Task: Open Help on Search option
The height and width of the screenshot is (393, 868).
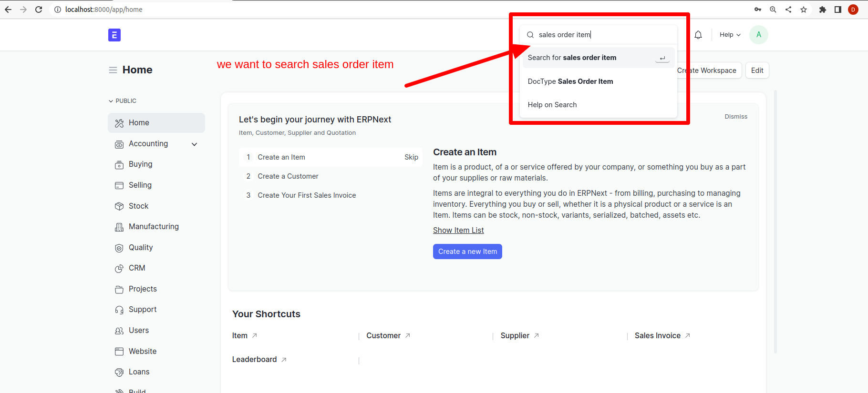Action: coord(598,105)
